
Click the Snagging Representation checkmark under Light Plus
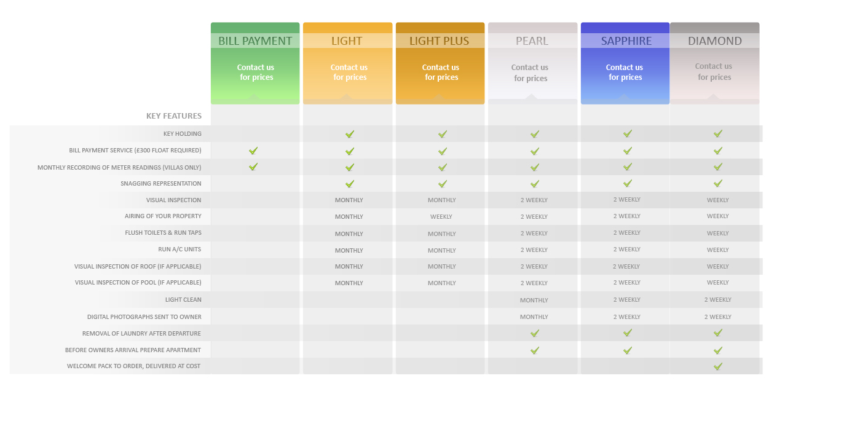tap(443, 184)
